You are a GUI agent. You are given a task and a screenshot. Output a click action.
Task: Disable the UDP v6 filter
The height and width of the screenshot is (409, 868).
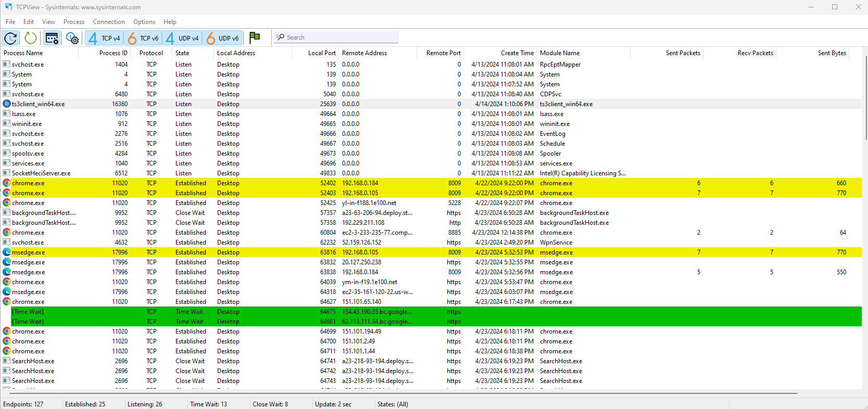point(222,38)
